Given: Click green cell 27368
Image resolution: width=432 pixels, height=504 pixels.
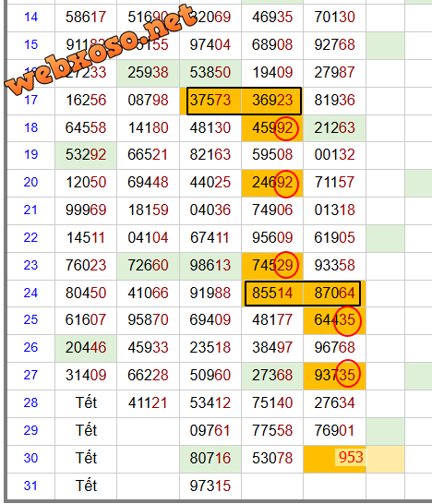Looking at the screenshot, I should pyautogui.click(x=272, y=375).
